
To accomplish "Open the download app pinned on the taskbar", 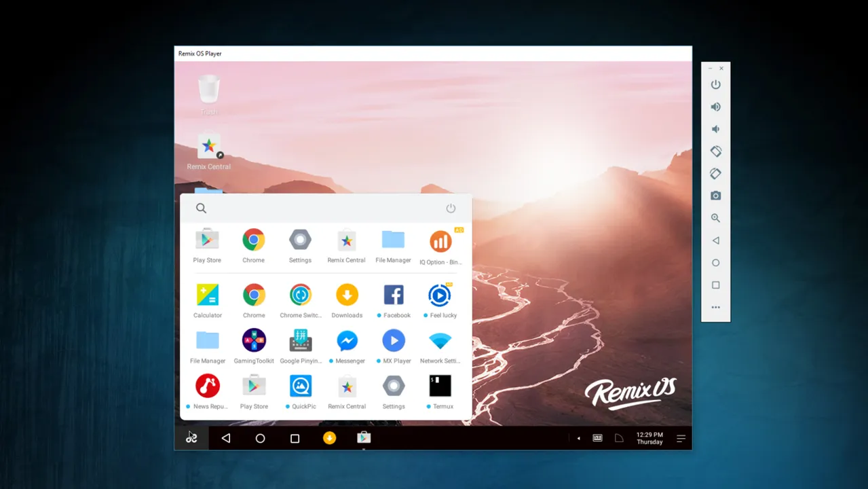I will [329, 438].
